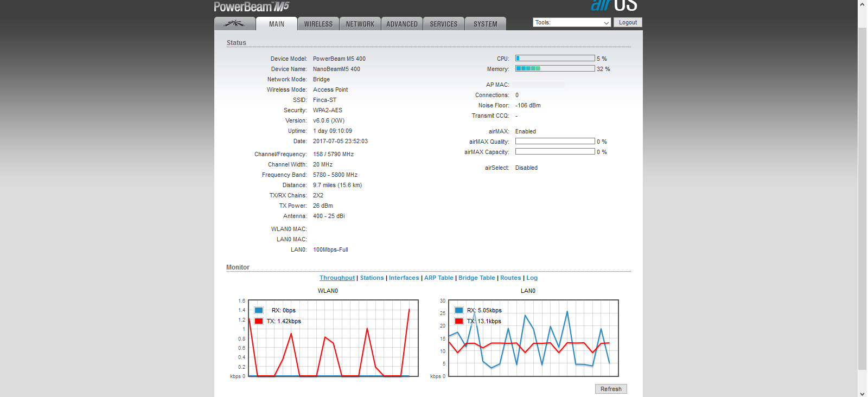Click the page vertical scrollbar
Screen dimensions: 868x397
coord(862,195)
